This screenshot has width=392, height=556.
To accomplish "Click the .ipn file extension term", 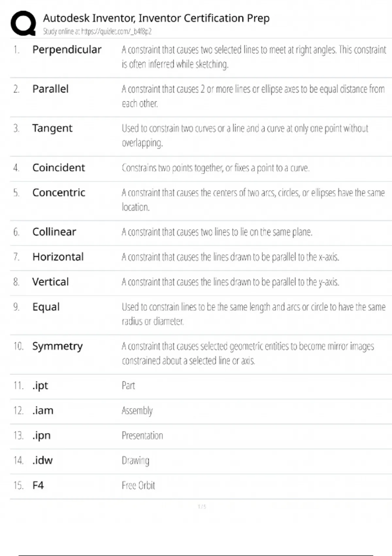I will (x=41, y=435).
